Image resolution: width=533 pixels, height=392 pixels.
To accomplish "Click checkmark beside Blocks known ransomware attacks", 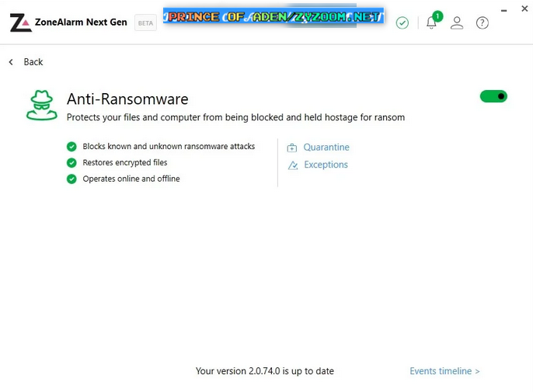I will 71,147.
